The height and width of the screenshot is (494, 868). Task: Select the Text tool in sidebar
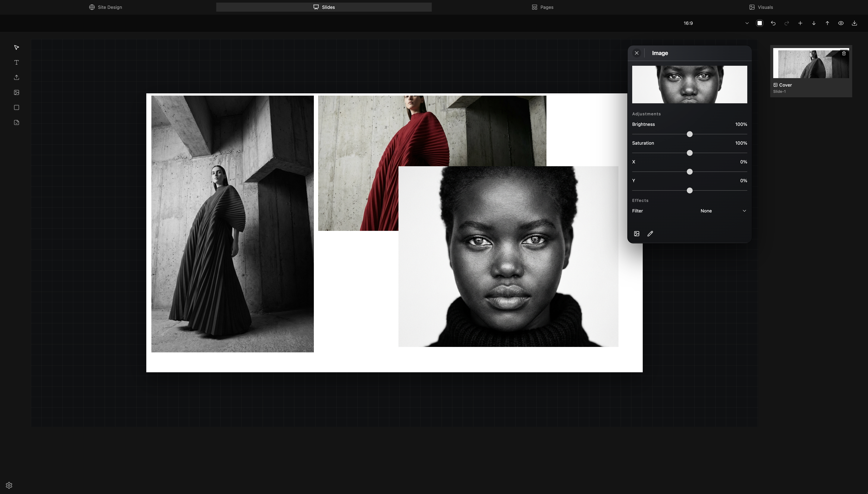pyautogui.click(x=16, y=62)
